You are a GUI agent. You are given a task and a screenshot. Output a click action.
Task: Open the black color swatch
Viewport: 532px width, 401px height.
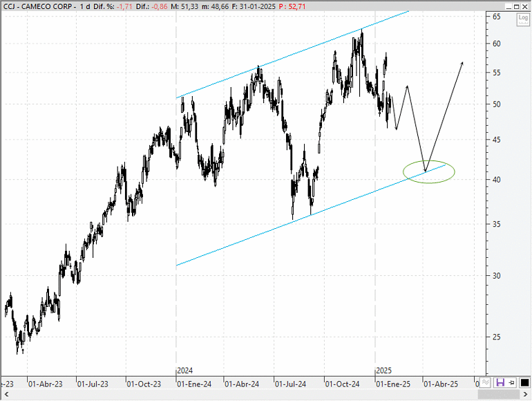(524, 382)
